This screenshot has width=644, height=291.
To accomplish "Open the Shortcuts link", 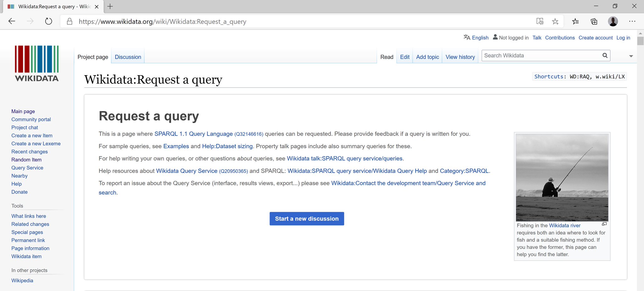I will coord(549,76).
